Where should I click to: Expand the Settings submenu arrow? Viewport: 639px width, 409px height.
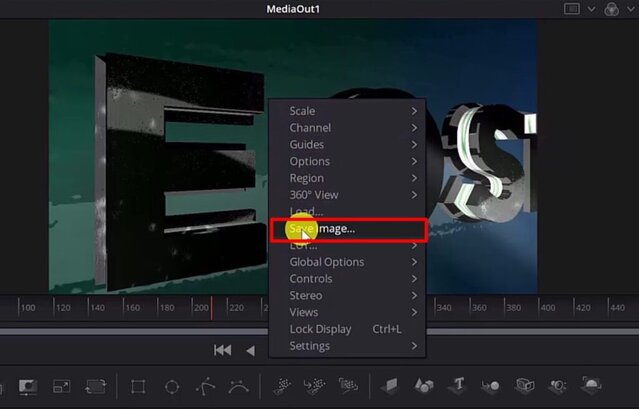click(x=414, y=346)
